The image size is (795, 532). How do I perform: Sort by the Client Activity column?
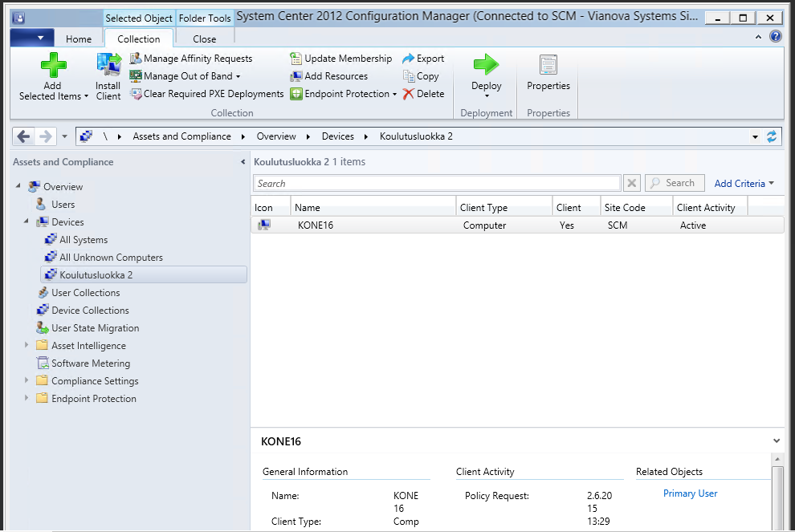pyautogui.click(x=711, y=208)
